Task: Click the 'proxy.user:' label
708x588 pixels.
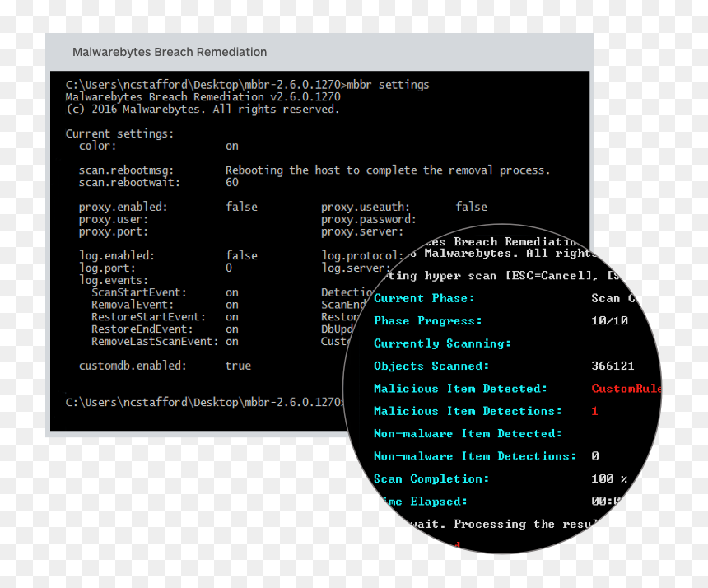Action: point(114,220)
